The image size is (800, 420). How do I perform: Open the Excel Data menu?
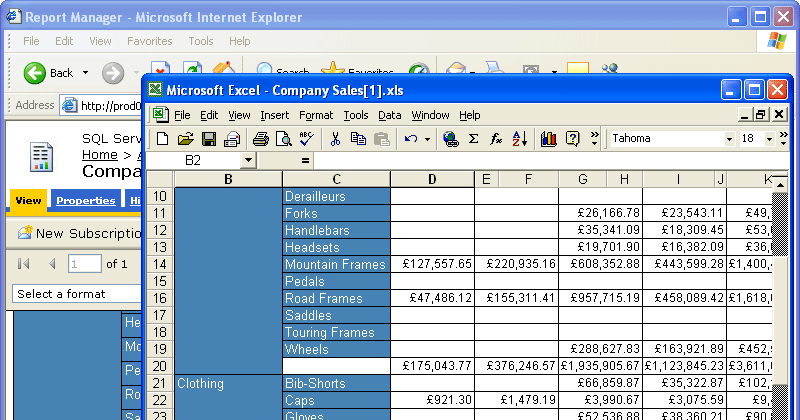389,115
